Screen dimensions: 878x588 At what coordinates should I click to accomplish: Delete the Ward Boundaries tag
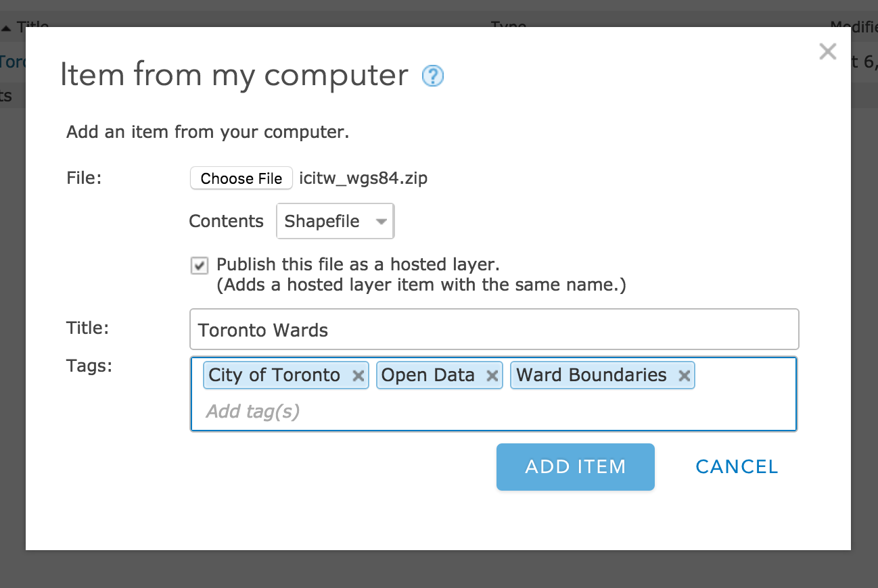[685, 376]
